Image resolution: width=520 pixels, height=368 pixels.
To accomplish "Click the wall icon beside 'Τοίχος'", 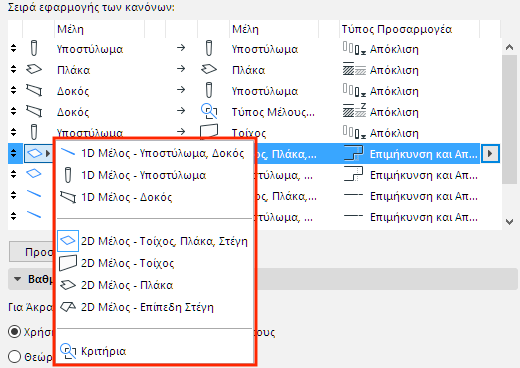I will click(x=209, y=131).
